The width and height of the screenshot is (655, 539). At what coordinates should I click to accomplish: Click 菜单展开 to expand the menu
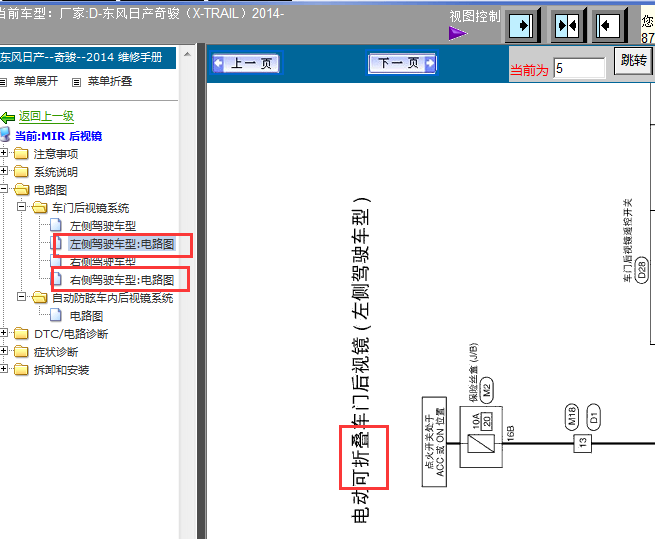(36, 81)
